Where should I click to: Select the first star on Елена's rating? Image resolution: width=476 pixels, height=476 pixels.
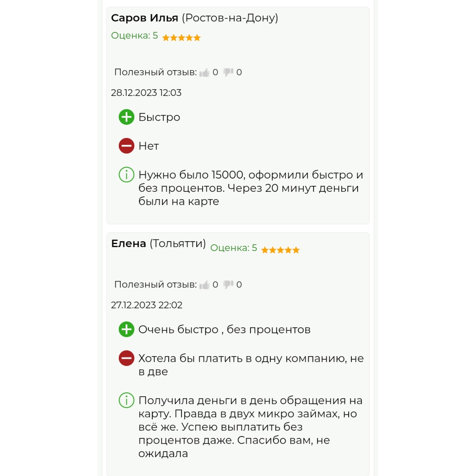click(264, 249)
